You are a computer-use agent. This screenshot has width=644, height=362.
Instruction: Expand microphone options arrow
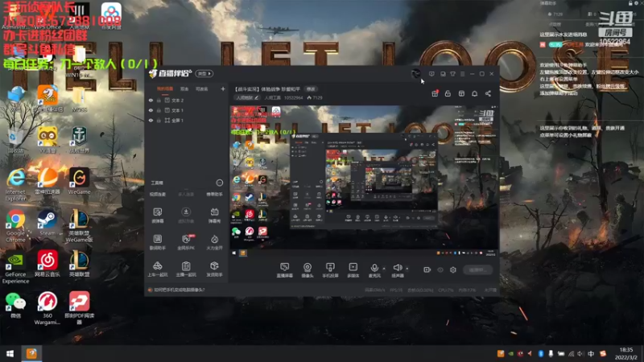click(x=384, y=269)
